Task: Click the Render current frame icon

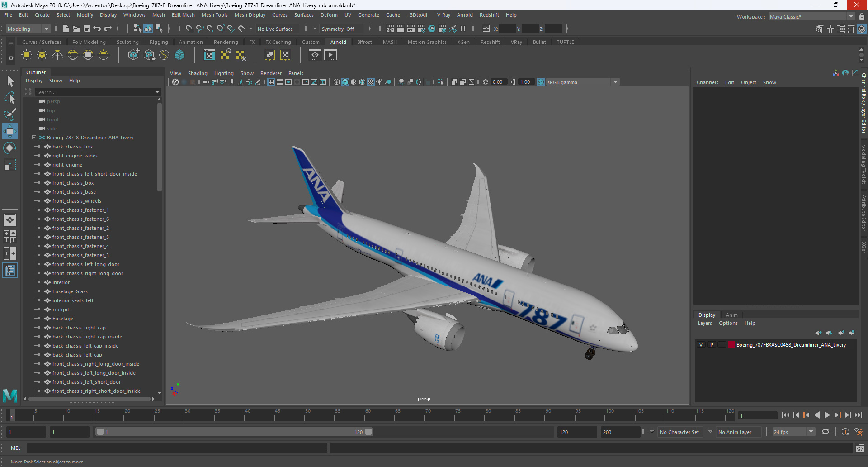Action: (401, 29)
